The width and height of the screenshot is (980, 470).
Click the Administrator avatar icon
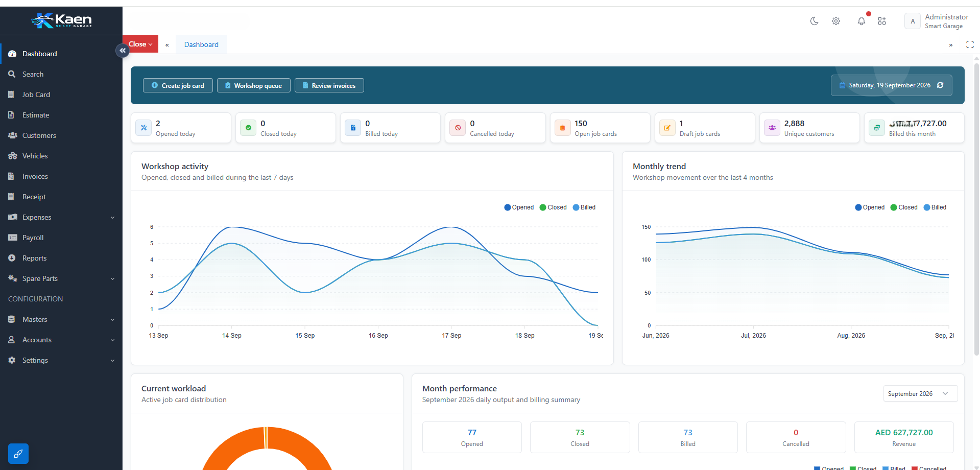click(913, 21)
